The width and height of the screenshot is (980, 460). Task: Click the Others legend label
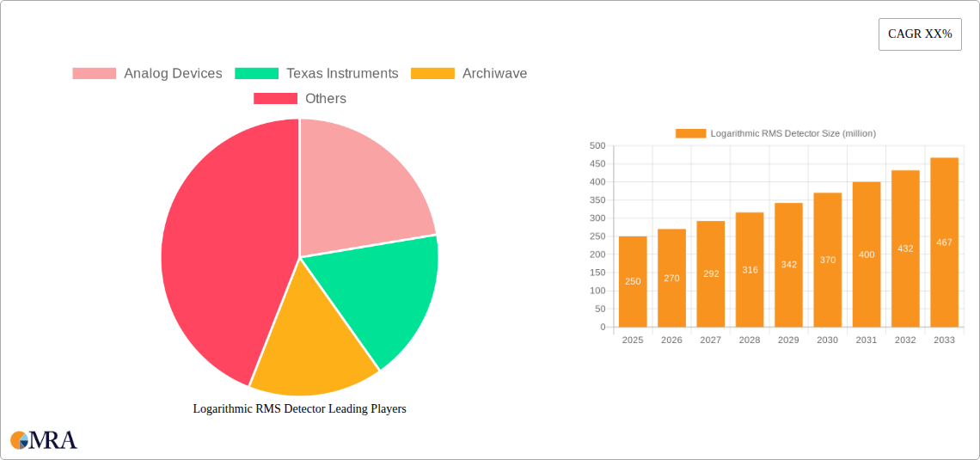coord(326,99)
